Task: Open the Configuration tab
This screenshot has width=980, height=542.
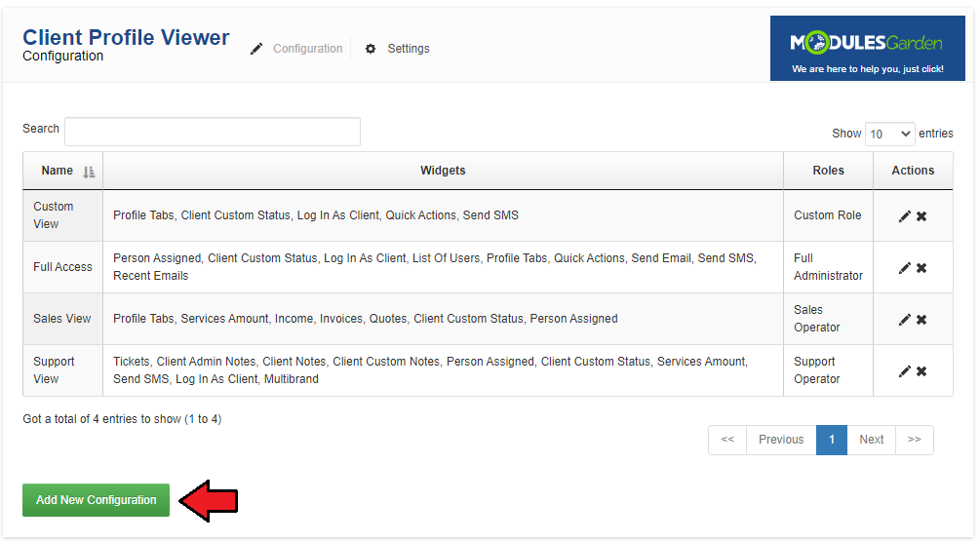Action: click(307, 49)
